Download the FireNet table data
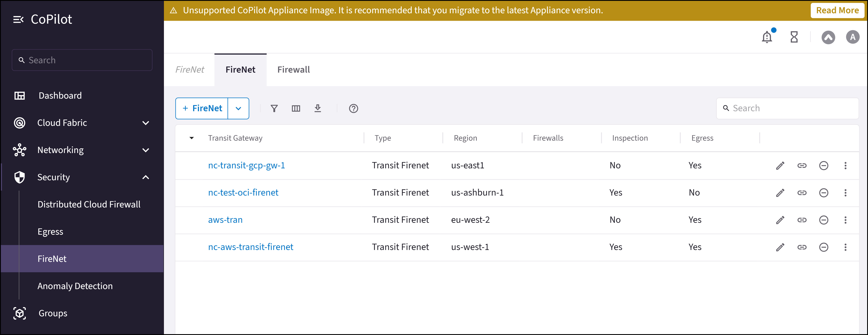 (x=318, y=108)
